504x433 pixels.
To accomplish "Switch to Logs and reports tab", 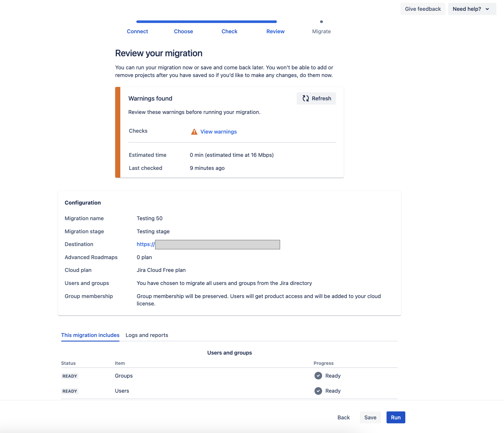I will tap(147, 335).
